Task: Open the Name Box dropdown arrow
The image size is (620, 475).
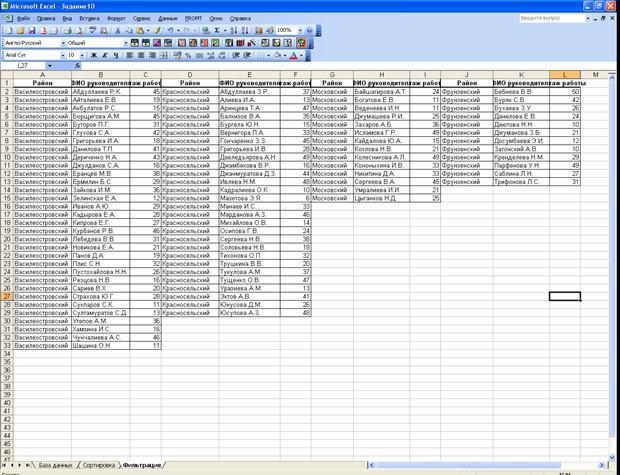Action: (49, 66)
